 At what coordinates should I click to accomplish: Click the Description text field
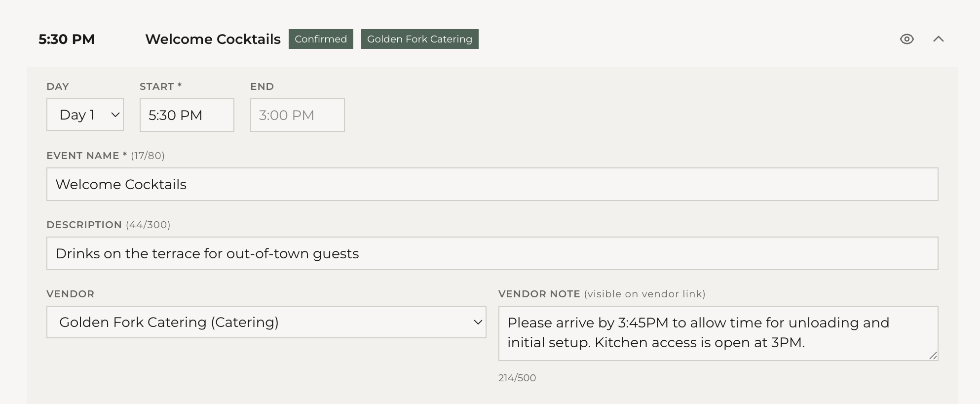[492, 253]
